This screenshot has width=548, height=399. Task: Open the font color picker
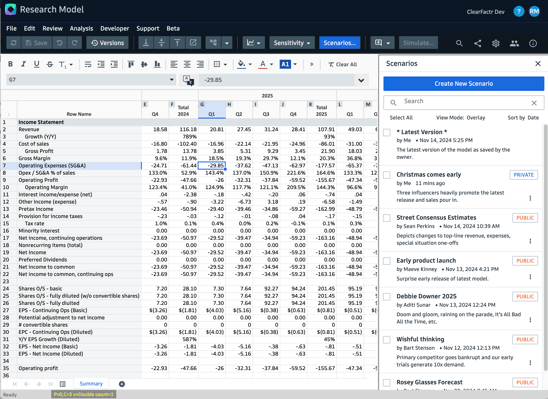point(266,64)
